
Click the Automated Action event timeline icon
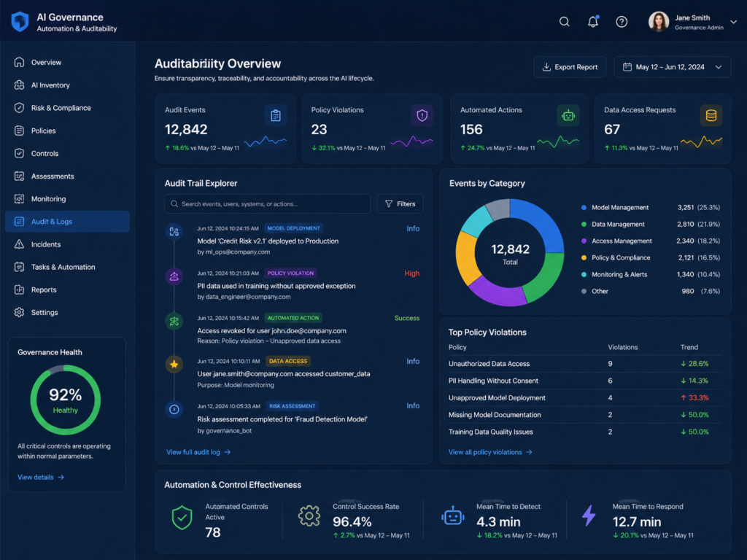pyautogui.click(x=174, y=322)
